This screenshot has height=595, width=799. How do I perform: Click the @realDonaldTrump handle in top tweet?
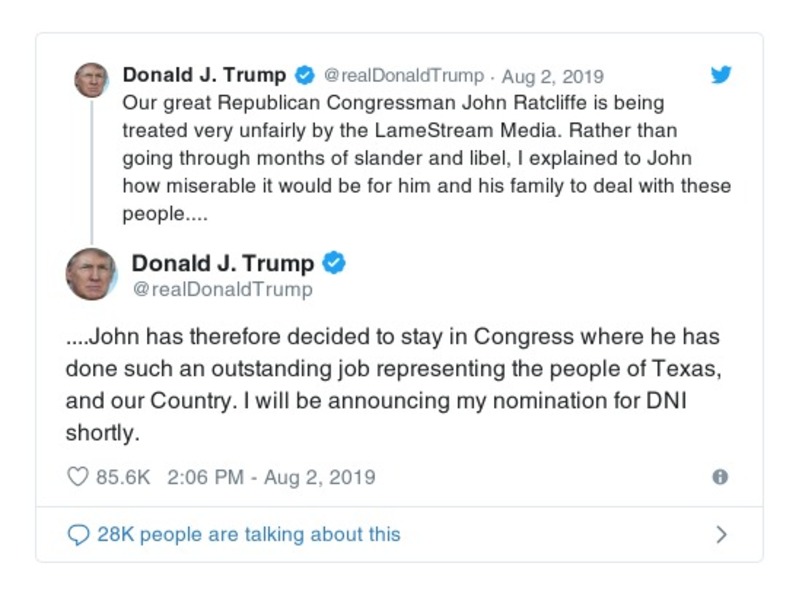(x=404, y=77)
